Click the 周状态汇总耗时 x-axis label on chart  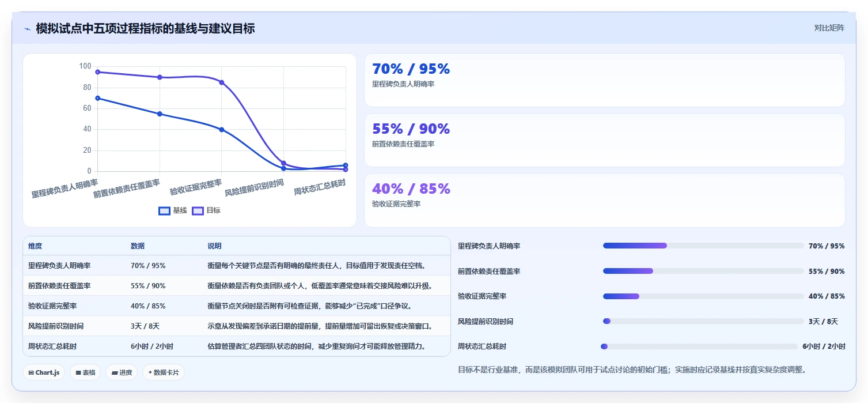coord(320,187)
